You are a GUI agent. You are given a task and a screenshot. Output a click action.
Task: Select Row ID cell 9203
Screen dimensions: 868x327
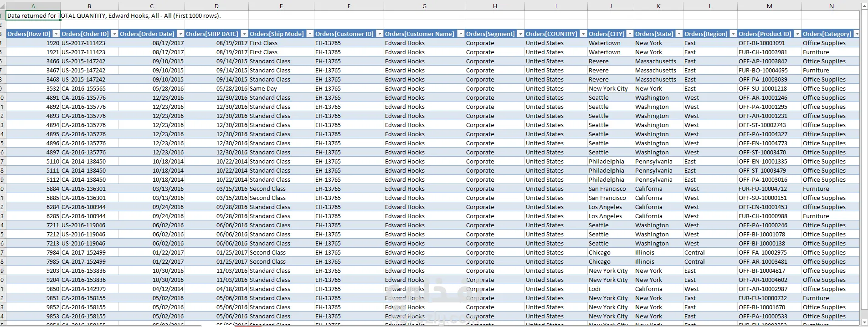[33, 271]
